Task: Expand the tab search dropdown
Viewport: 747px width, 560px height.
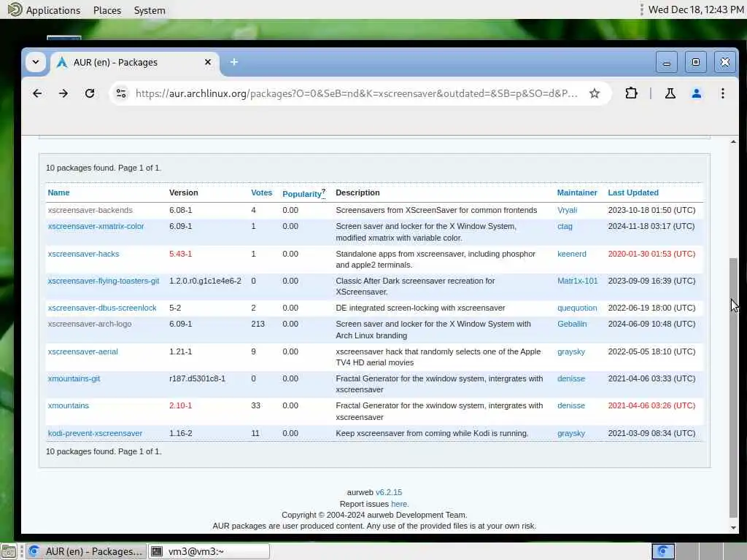Action: tap(36, 62)
